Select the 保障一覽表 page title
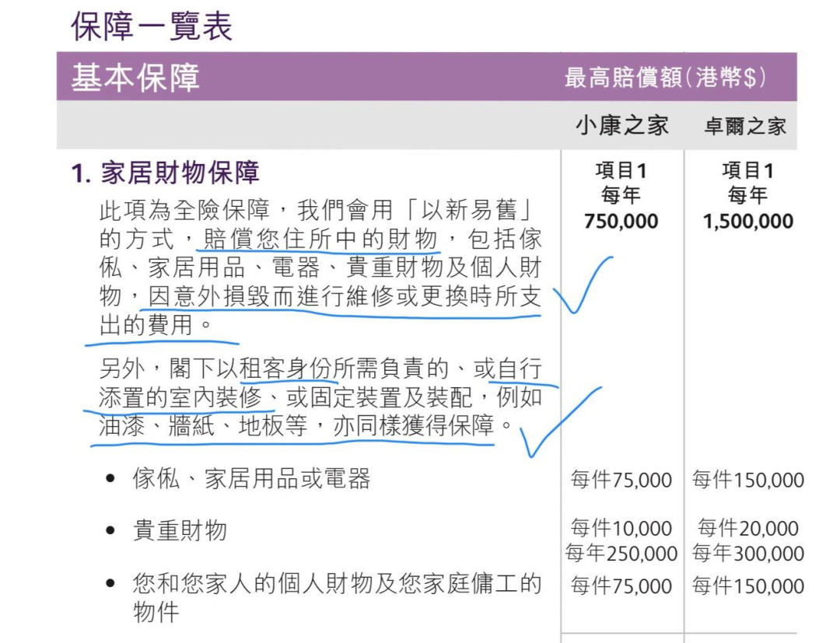The image size is (840, 643). click(x=152, y=27)
